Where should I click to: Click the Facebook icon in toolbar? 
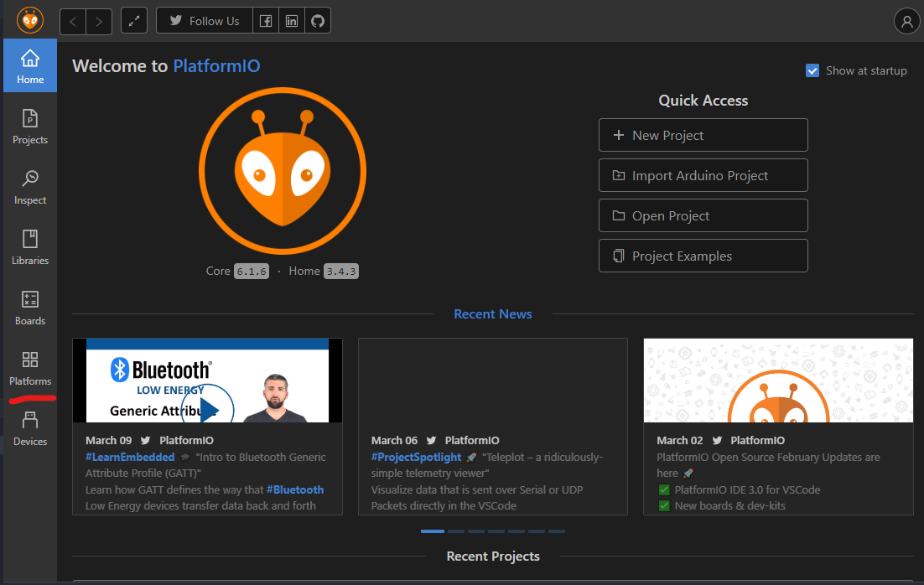click(x=266, y=21)
